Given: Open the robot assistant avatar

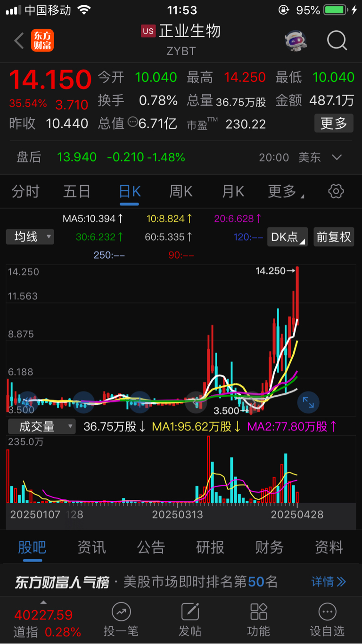Looking at the screenshot, I should pos(296,41).
